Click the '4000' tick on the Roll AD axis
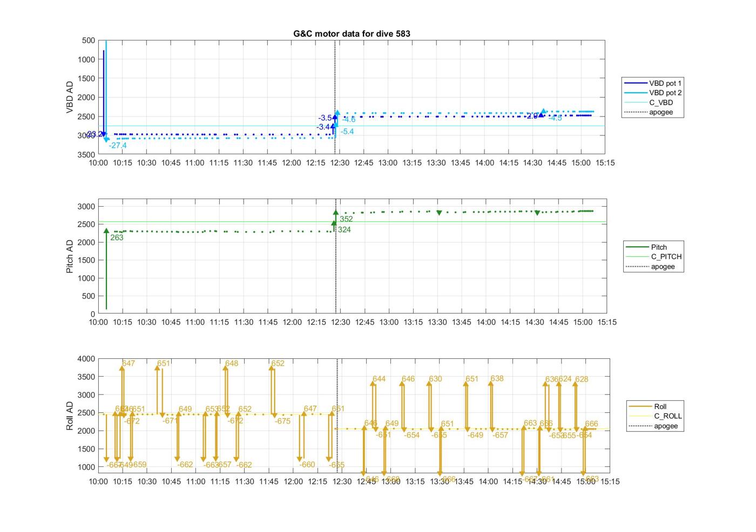 (x=86, y=359)
